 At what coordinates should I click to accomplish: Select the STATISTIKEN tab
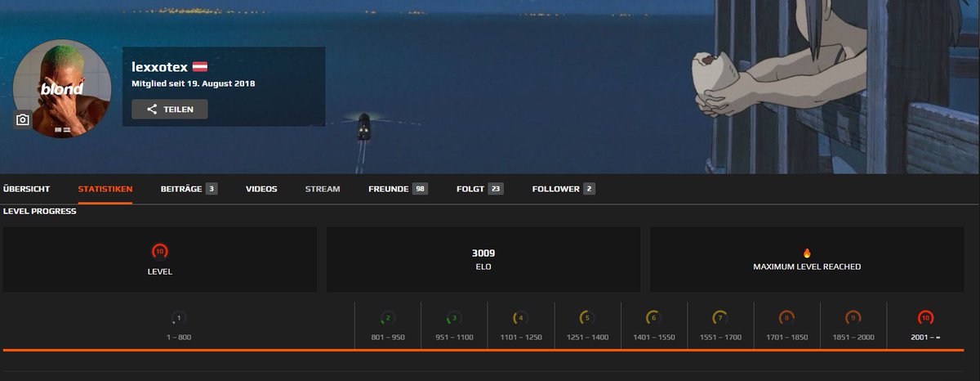click(105, 189)
